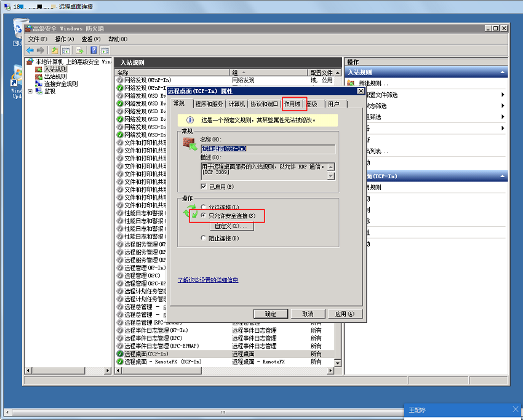Select the 远程事件日志管理 (RPC) rule row
The image size is (523, 420).
click(225, 338)
